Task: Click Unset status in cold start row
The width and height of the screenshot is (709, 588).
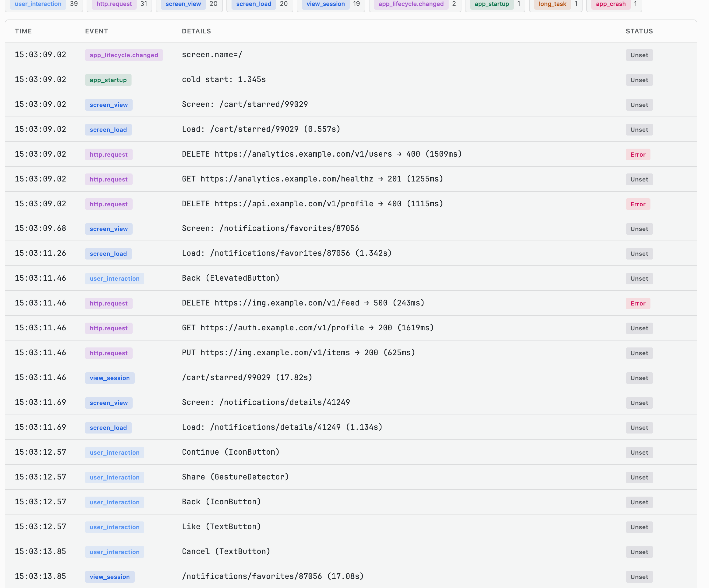Action: point(639,80)
